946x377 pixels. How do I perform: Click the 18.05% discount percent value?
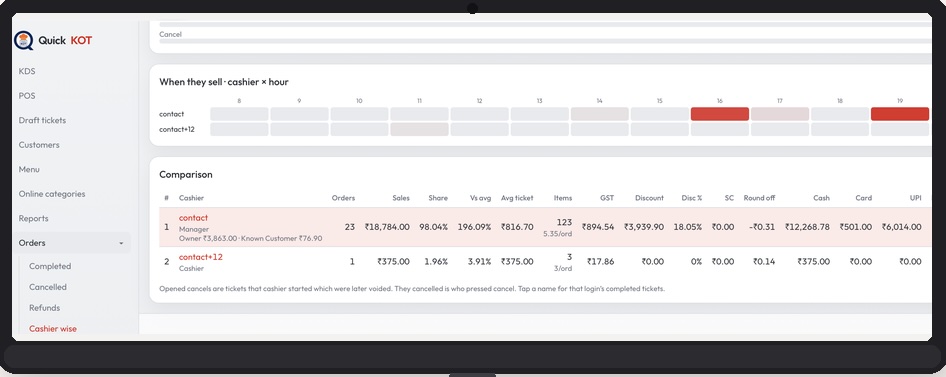point(687,227)
